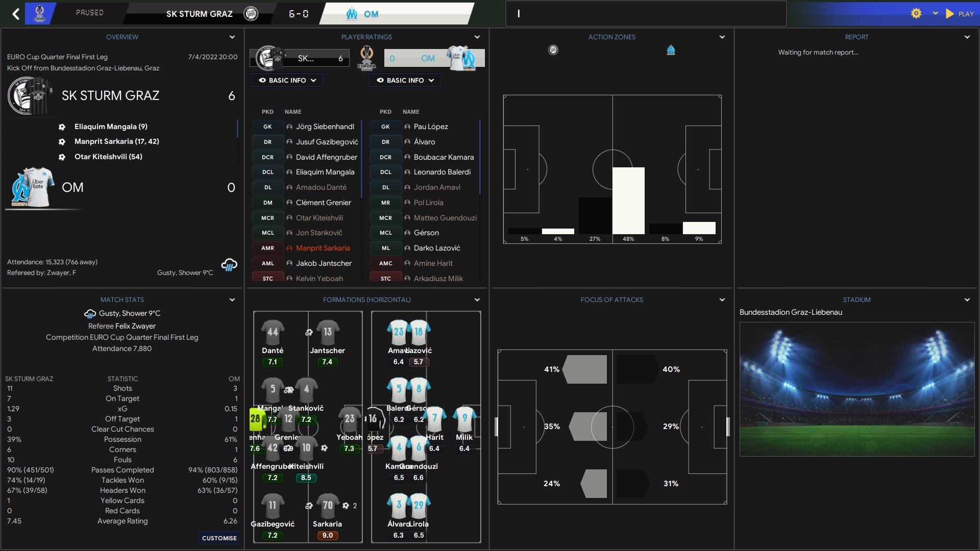This screenshot has height=551, width=980.
Task: Click the Passes Completed statistic row
Action: click(122, 470)
